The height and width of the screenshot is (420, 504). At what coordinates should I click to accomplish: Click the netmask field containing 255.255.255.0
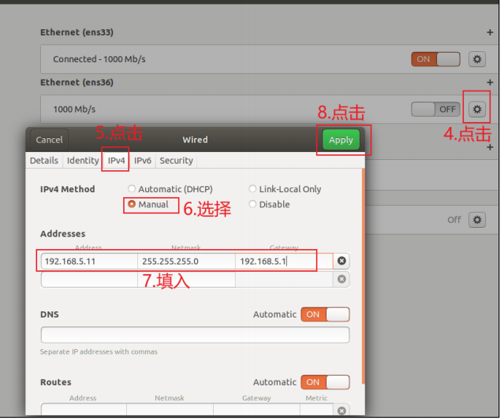(186, 261)
